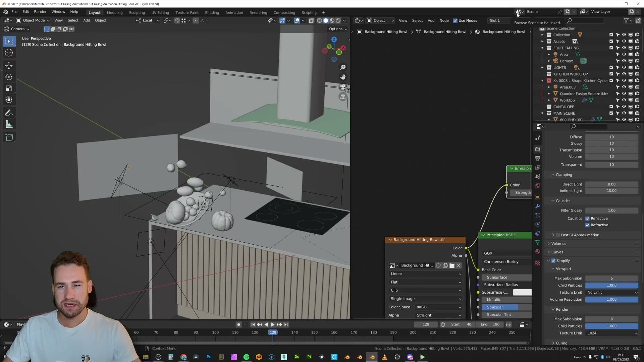Image resolution: width=644 pixels, height=362 pixels.
Task: Open the Linear interpolation dropdown
Action: [x=425, y=274]
